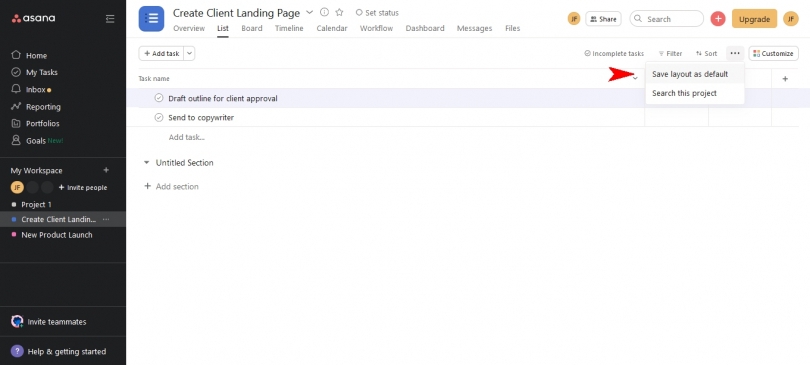This screenshot has height=365, width=810.
Task: Click the JF workspace member avatar
Action: pos(17,187)
